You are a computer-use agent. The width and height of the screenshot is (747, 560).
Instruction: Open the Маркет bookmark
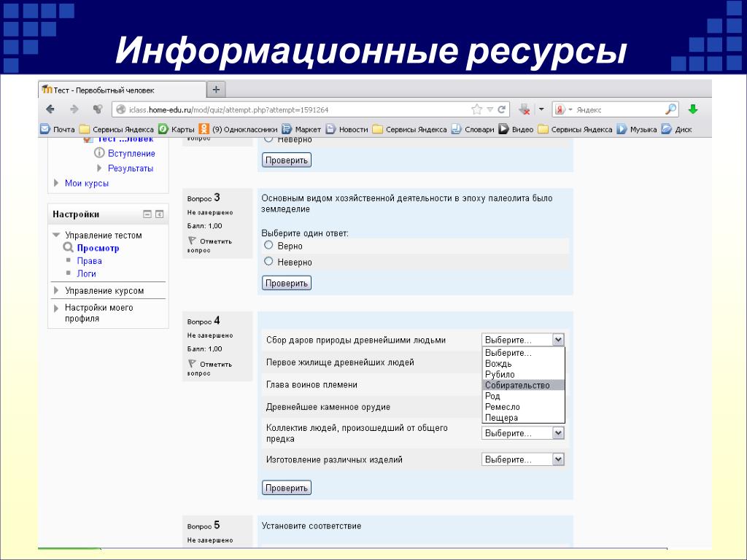click(301, 129)
